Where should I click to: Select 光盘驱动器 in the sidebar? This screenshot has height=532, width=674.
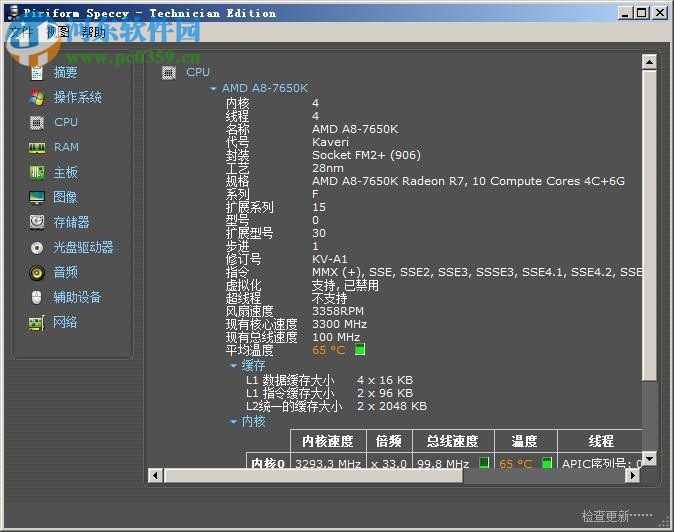tap(83, 247)
